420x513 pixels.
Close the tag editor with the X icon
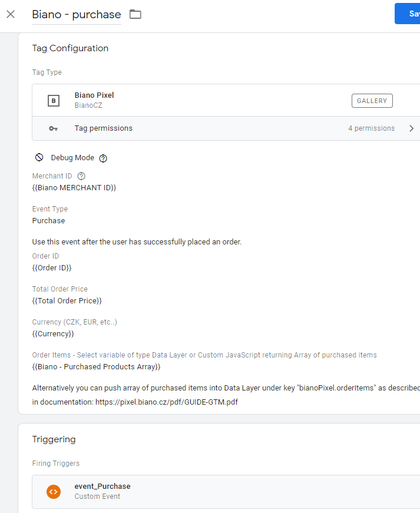pos(11,14)
